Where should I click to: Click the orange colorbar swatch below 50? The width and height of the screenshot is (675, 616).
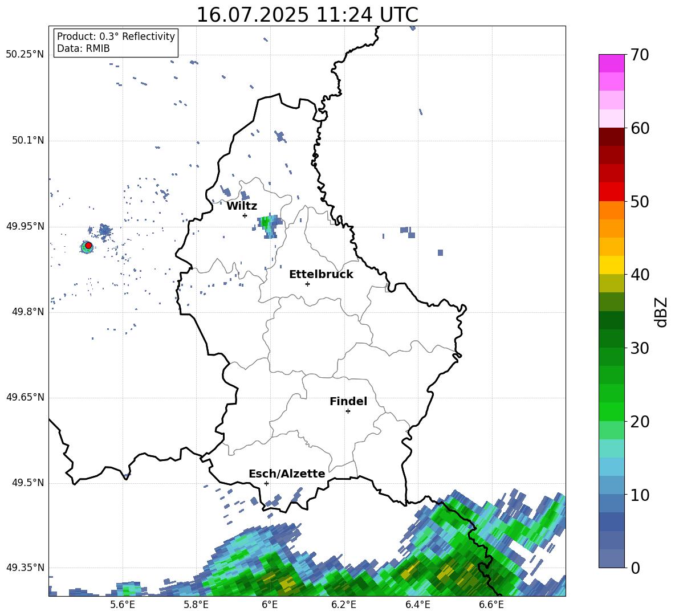coord(612,210)
